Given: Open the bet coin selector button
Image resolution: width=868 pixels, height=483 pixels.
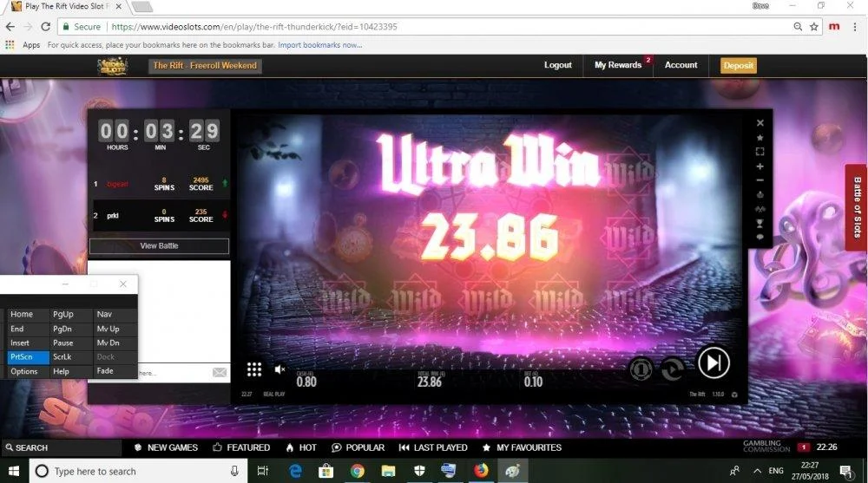Looking at the screenshot, I should coord(641,369).
